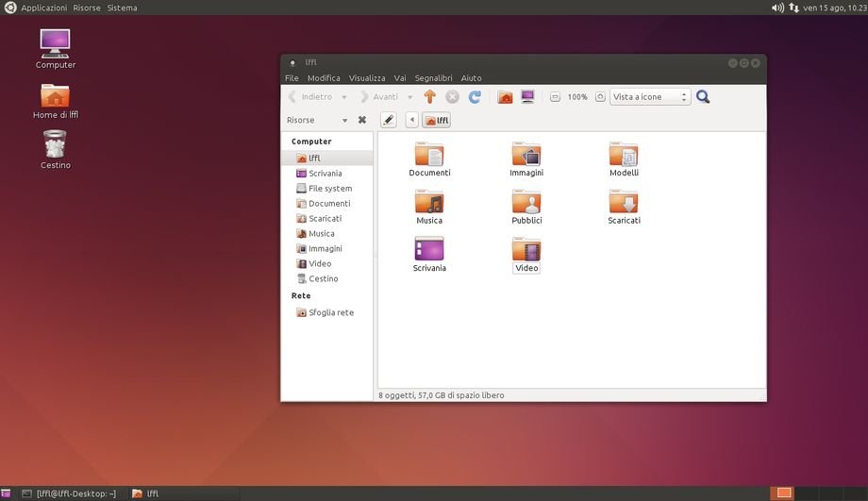
Task: Open Cestino on the desktop
Action: click(x=55, y=146)
